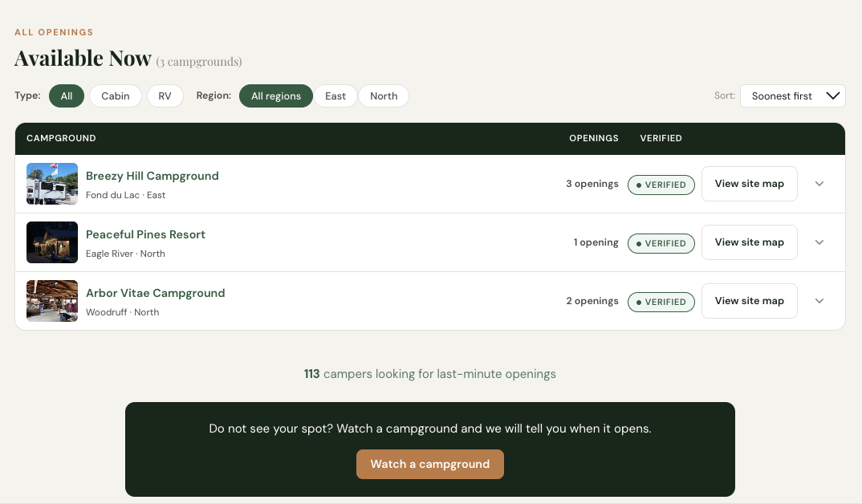Click "Eagle River · North" location text
The image size is (862, 504).
pyautogui.click(x=125, y=254)
